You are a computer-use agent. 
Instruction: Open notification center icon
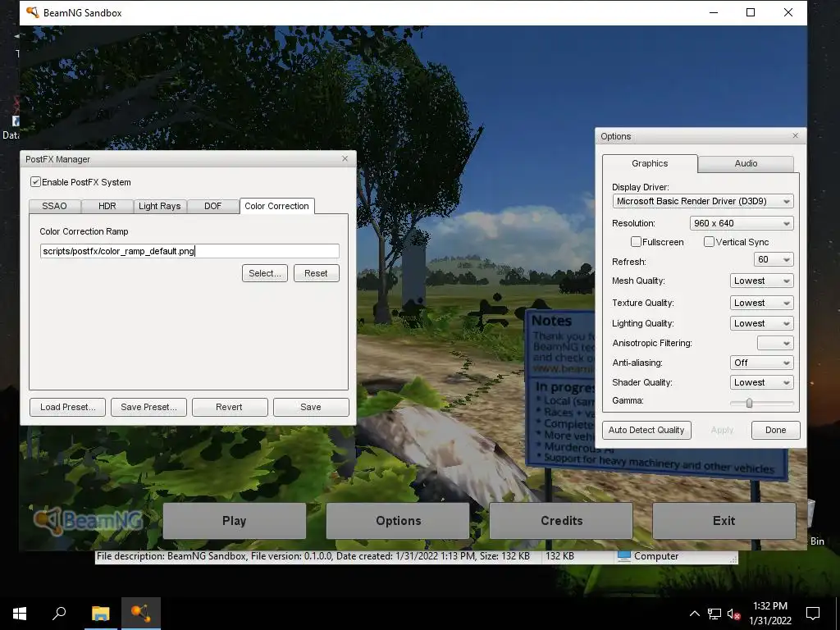pos(813,614)
